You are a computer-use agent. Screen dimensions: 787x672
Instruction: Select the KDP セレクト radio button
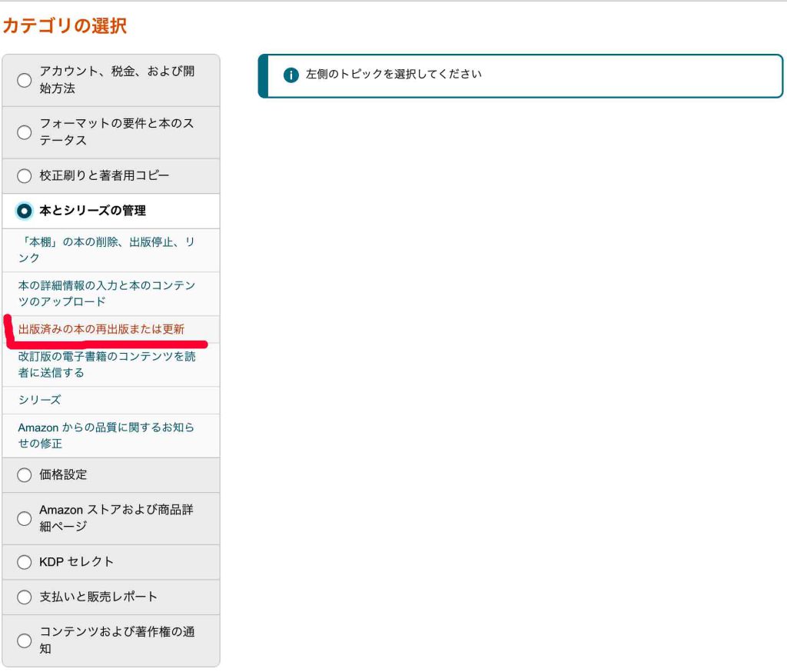[25, 562]
